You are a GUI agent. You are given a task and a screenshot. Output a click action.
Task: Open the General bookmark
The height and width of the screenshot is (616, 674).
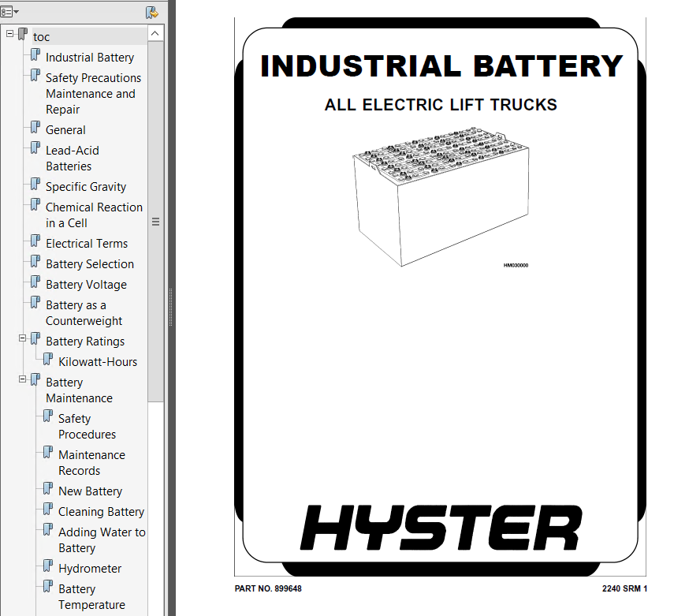pos(65,130)
